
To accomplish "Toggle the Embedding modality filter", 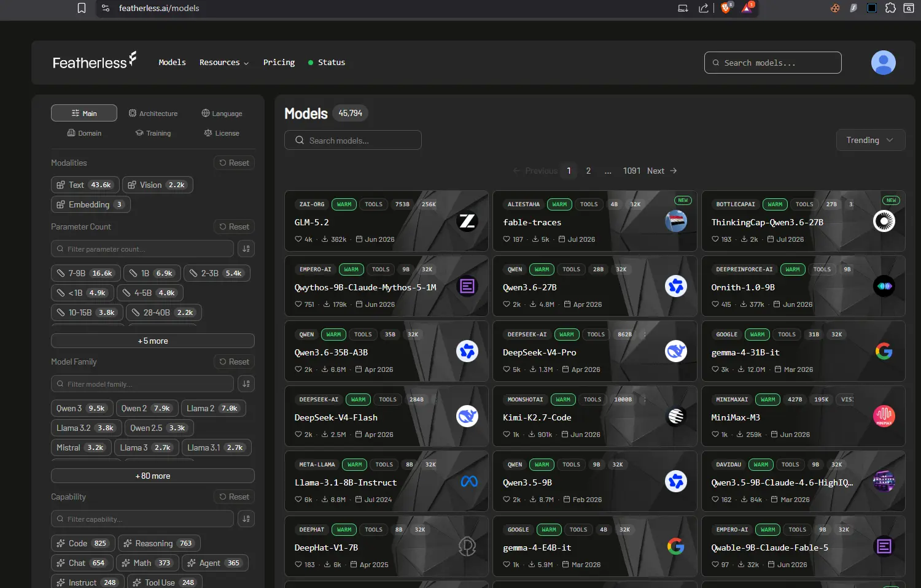I will [x=91, y=204].
